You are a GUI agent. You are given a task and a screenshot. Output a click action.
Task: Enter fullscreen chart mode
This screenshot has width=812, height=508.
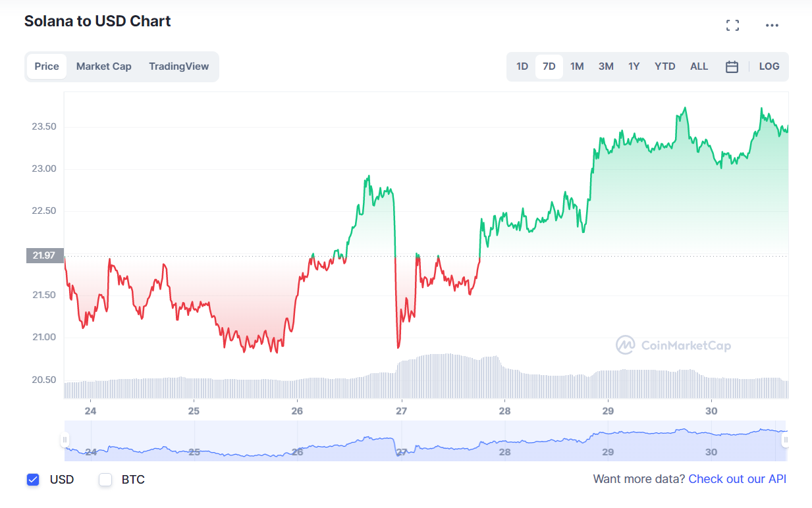point(732,26)
